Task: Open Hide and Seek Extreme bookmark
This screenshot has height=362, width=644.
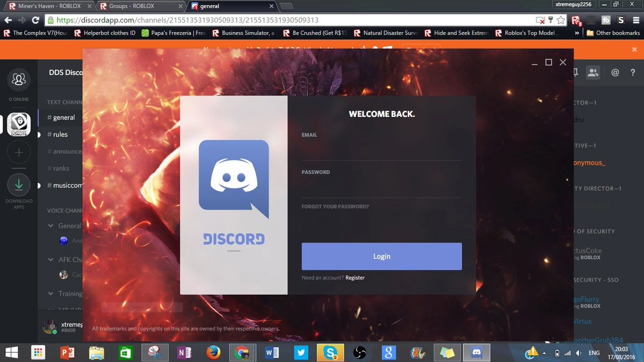Action: [x=456, y=33]
